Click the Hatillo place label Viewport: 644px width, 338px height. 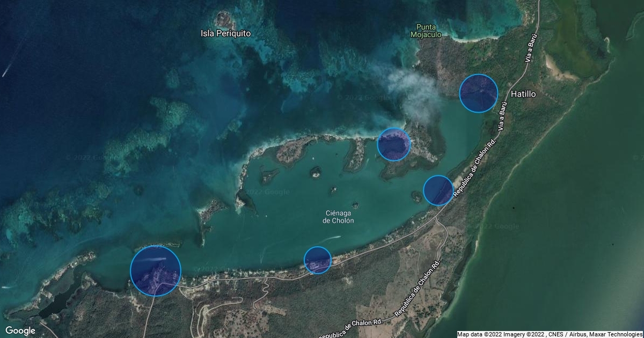click(x=523, y=93)
